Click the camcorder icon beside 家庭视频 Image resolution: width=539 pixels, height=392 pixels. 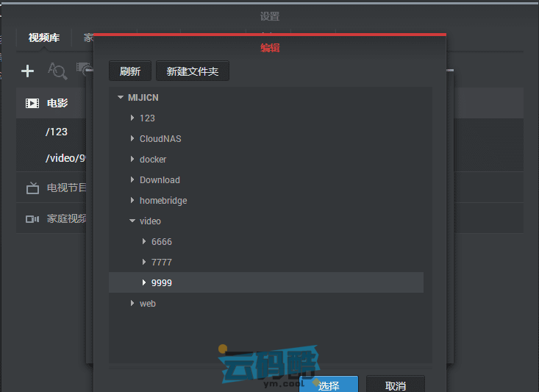point(32,219)
